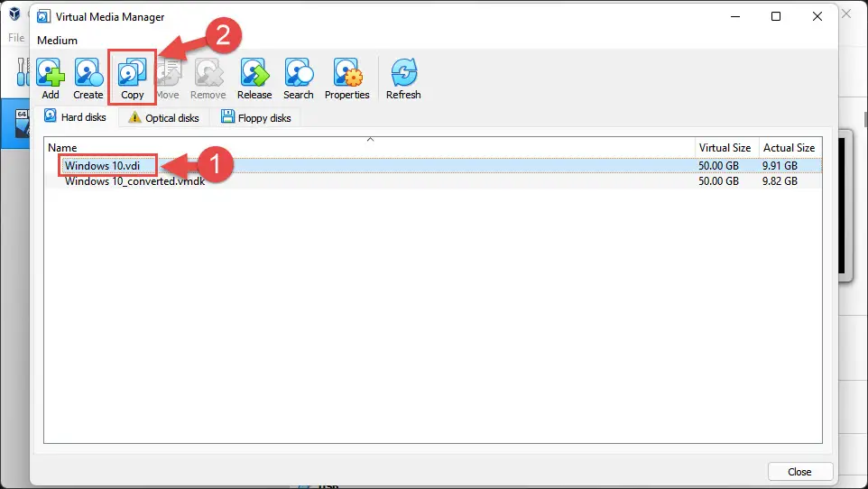Click the Close button at bottom
The height and width of the screenshot is (489, 868).
pos(799,472)
